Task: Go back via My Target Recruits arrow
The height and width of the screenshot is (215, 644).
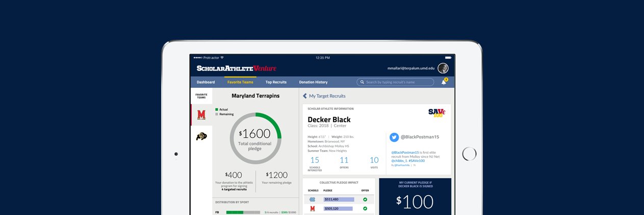Action: 305,96
